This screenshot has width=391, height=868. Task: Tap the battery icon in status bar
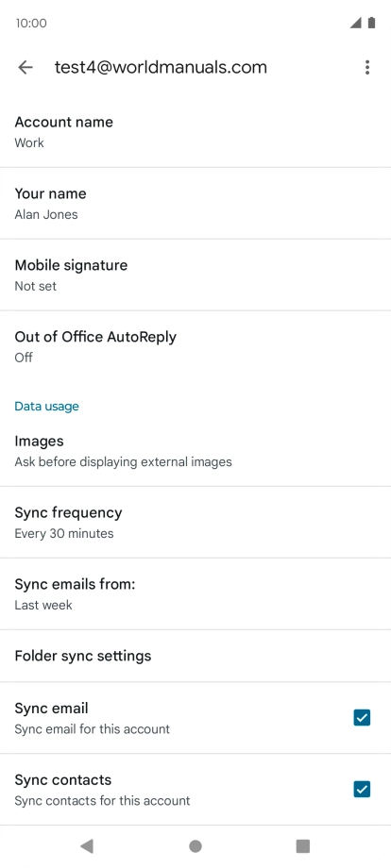371,23
